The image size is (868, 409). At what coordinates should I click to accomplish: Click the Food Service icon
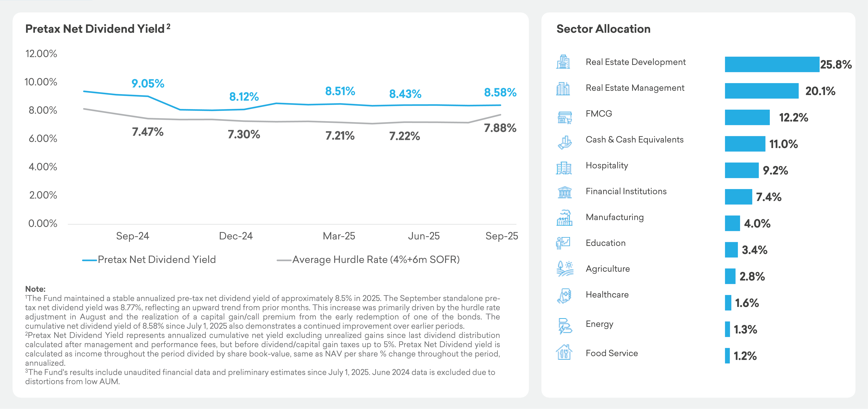tap(564, 352)
